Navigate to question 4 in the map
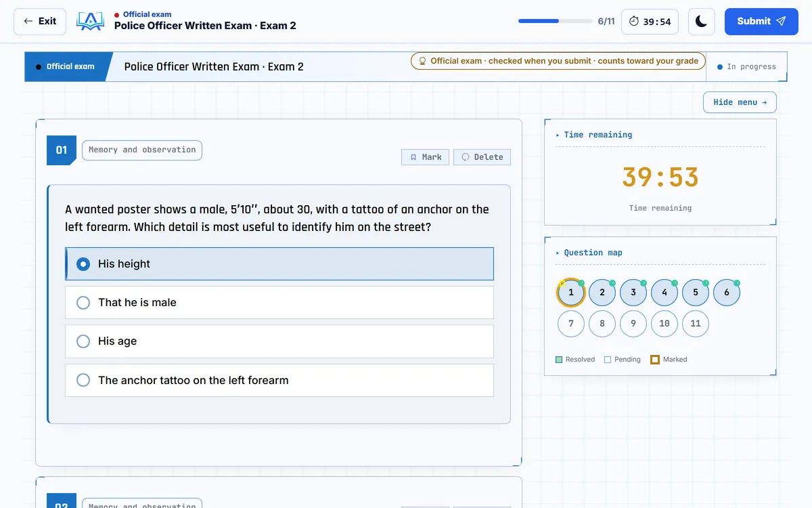Viewport: 812px width, 508px height. coord(664,293)
